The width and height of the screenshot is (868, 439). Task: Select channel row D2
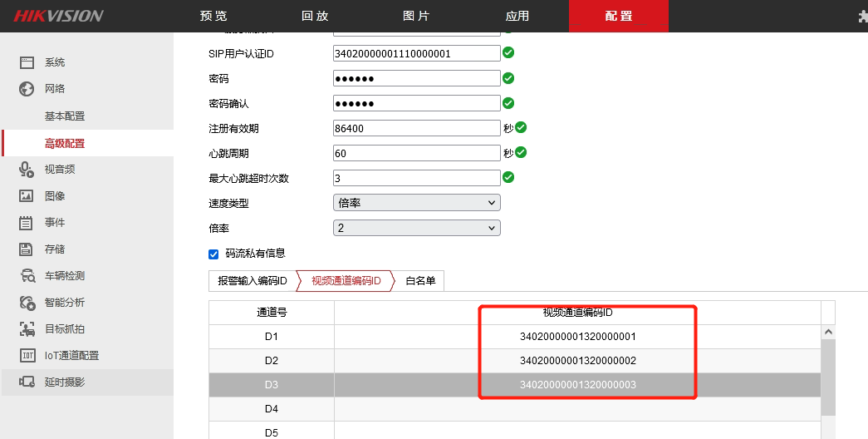click(x=515, y=361)
